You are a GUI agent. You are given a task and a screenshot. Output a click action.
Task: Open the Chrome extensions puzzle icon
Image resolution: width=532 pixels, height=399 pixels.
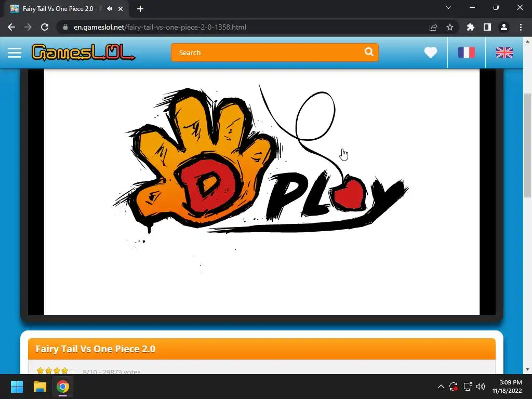(471, 27)
